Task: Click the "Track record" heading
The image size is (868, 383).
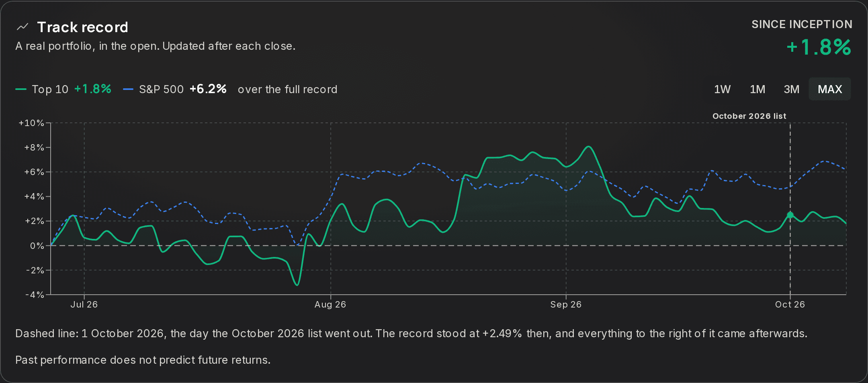Action: click(82, 27)
